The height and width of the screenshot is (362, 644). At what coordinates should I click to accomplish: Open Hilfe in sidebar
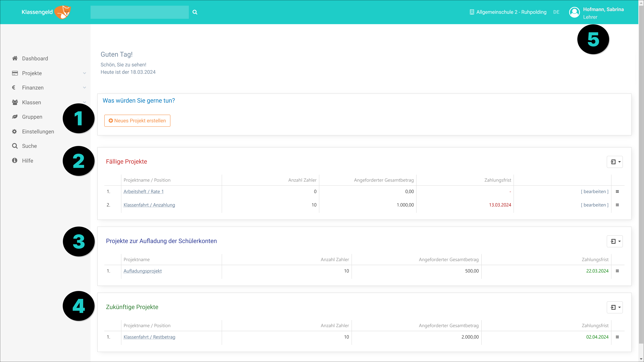(28, 161)
